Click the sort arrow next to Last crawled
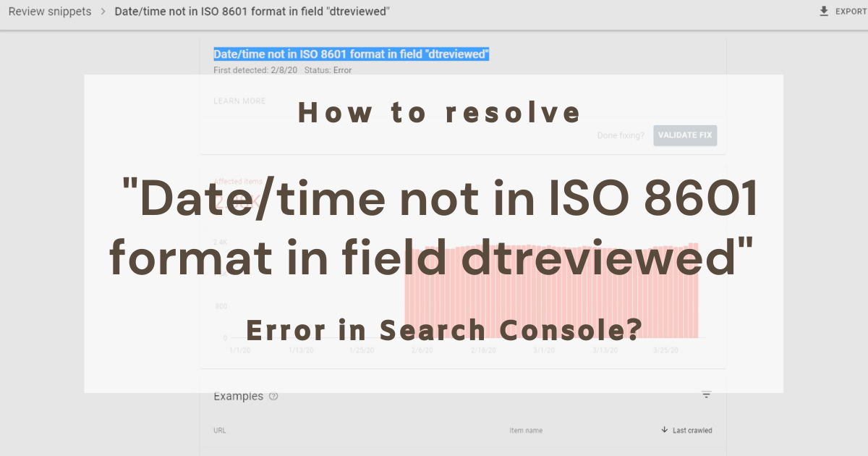The height and width of the screenshot is (456, 868). (663, 430)
